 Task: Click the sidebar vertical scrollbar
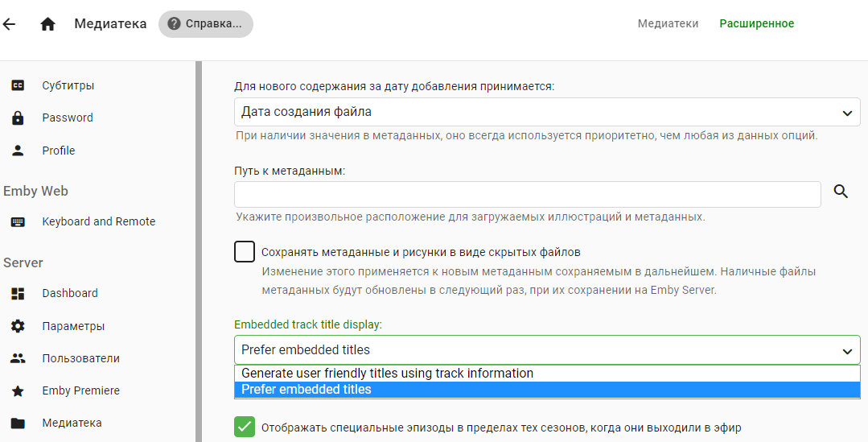coord(198,251)
